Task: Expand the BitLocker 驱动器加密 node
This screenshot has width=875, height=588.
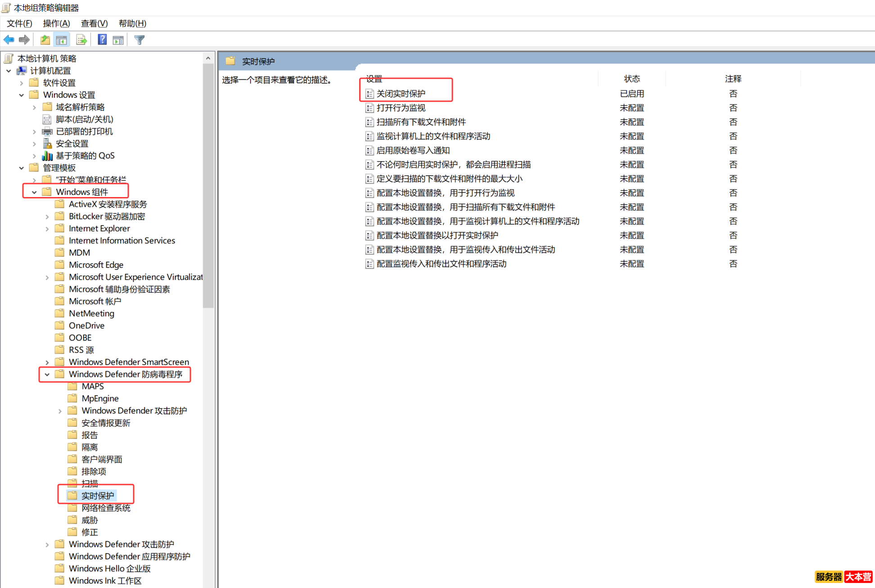Action: tap(47, 216)
